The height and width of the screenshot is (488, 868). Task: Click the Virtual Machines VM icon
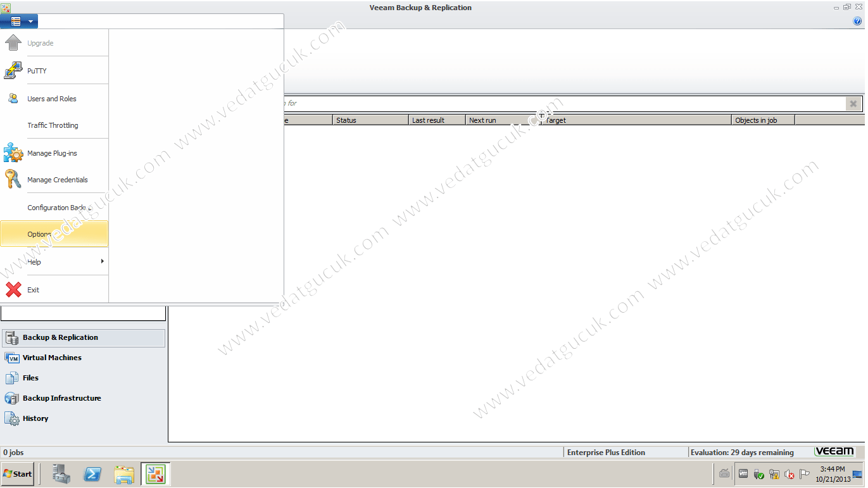12,358
